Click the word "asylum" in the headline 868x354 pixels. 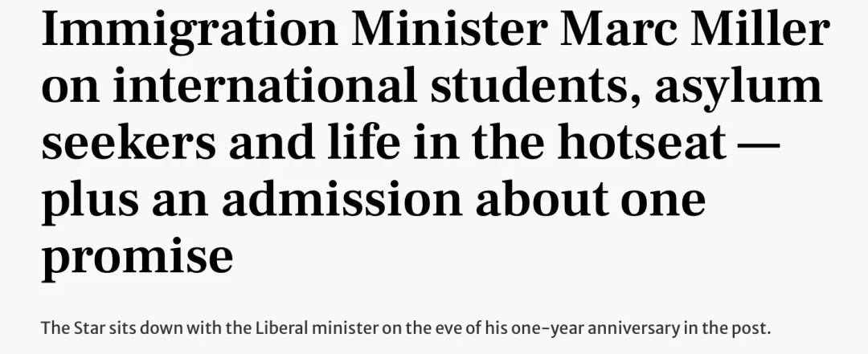click(738, 88)
